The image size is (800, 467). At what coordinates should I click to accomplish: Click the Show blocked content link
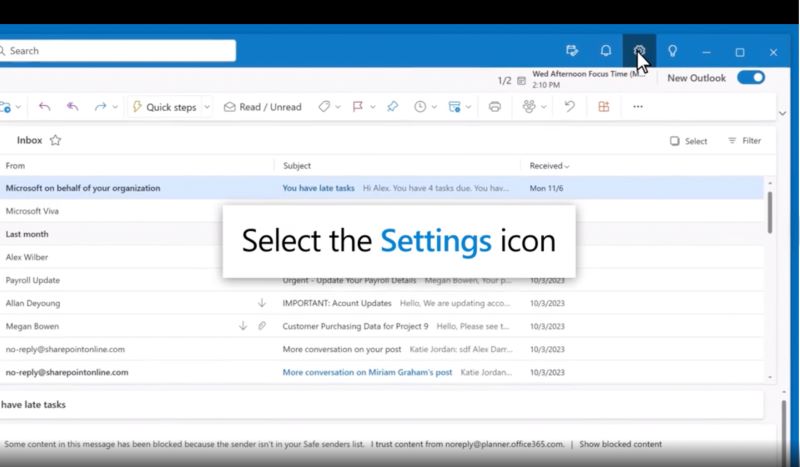tap(620, 444)
